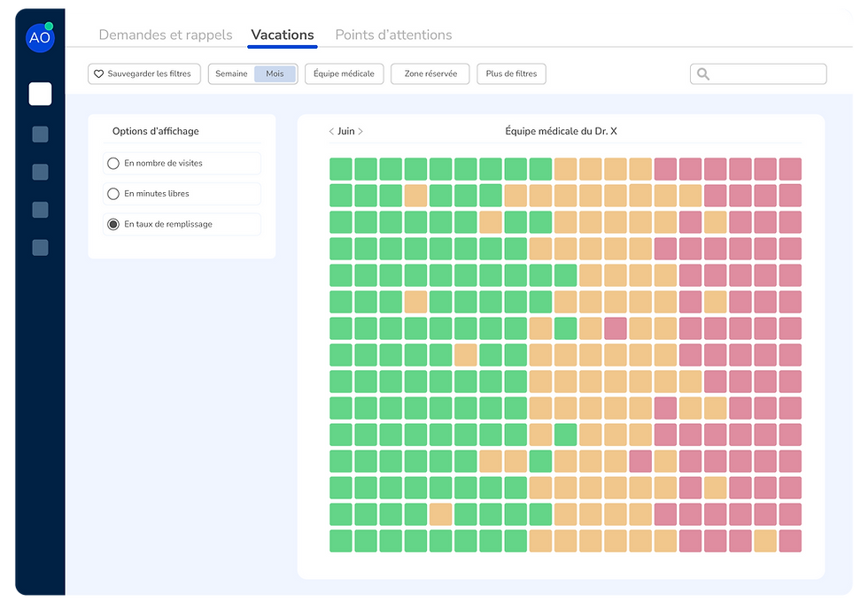
Task: Click inside the search field
Action: pos(766,74)
